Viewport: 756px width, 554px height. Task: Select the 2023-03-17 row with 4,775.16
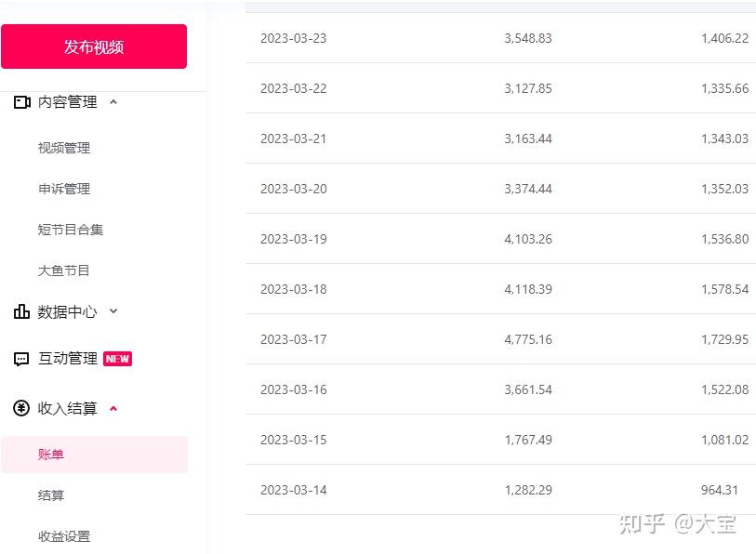coord(500,339)
